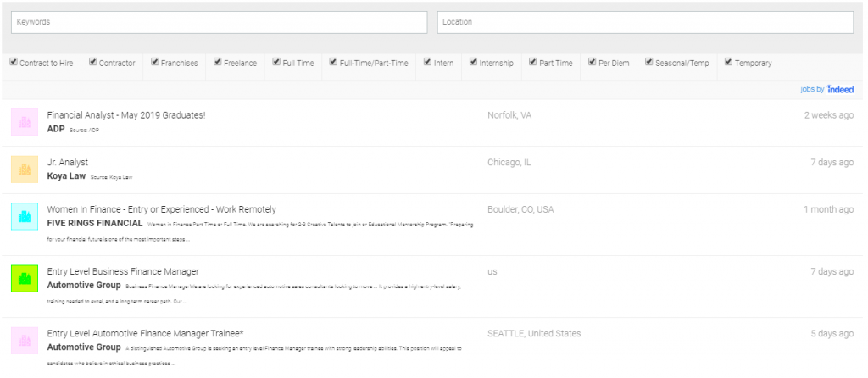The width and height of the screenshot is (868, 378).
Task: Click the Norfolk, VA location
Action: click(x=509, y=115)
